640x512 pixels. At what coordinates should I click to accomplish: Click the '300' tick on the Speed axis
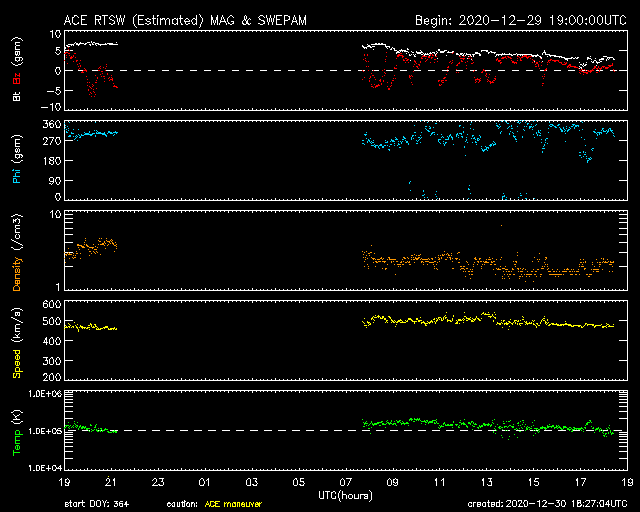tap(52, 361)
